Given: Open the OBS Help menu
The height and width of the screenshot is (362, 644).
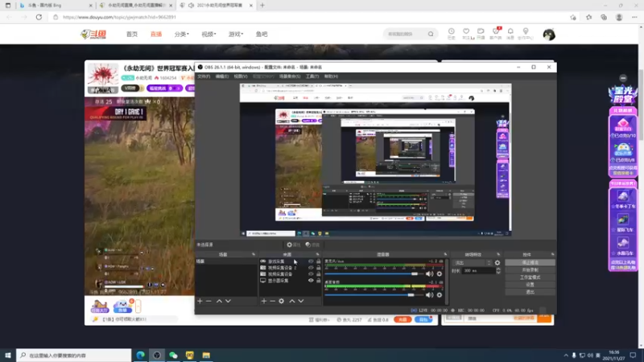Looking at the screenshot, I should point(331,76).
